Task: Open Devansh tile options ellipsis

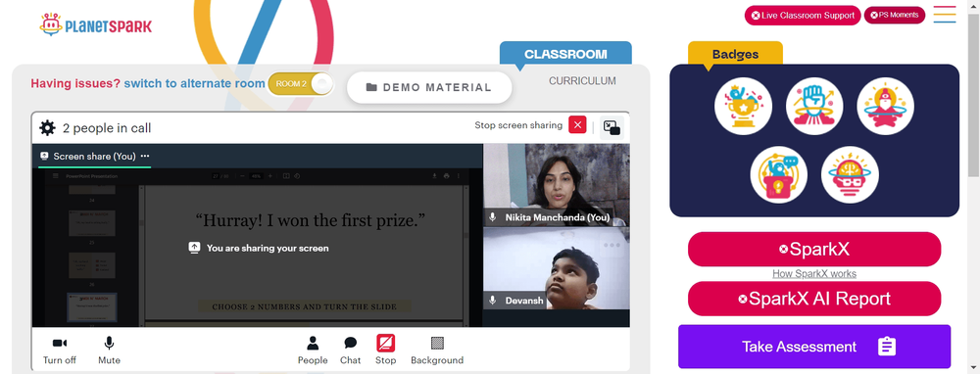Action: point(612,245)
